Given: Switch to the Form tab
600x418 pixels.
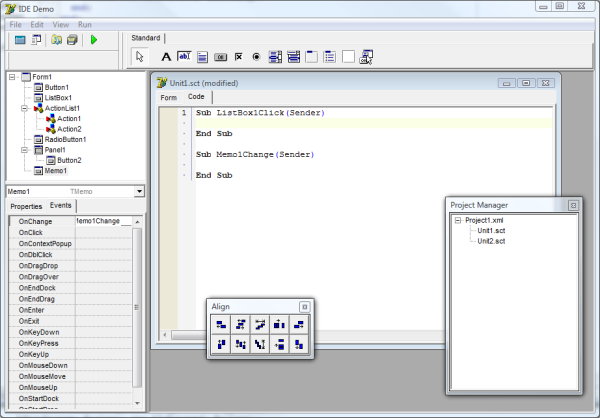Looking at the screenshot, I should [168, 97].
